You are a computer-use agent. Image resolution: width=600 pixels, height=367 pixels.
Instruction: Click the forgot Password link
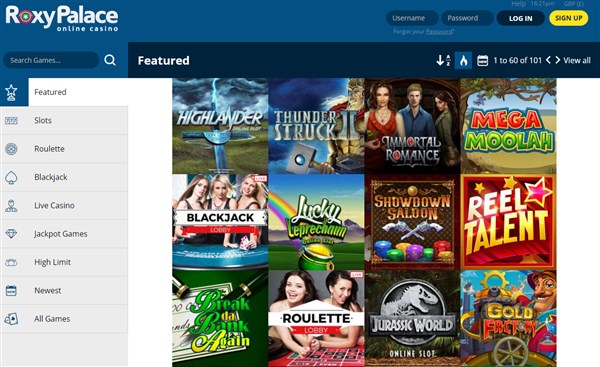[x=439, y=32]
